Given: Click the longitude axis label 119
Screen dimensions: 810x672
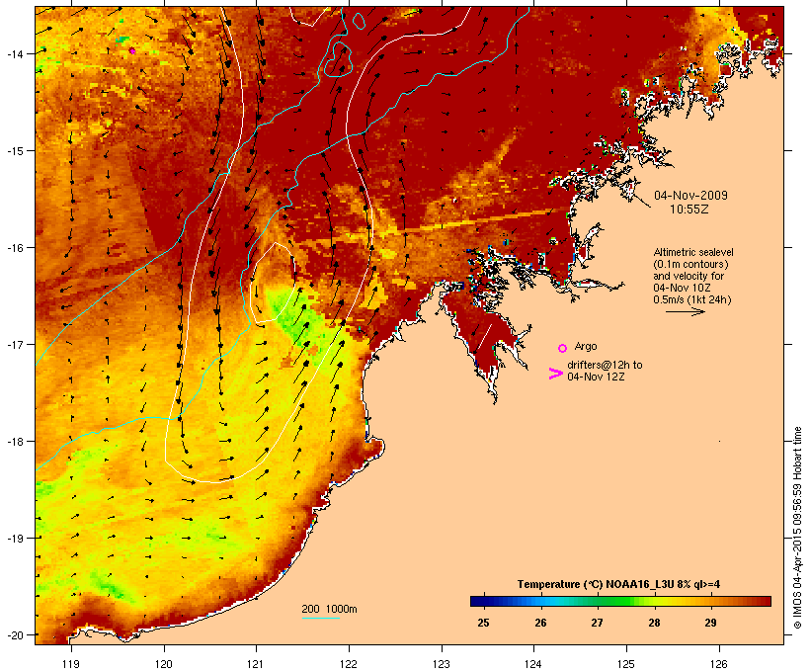Looking at the screenshot, I should click(x=71, y=664).
